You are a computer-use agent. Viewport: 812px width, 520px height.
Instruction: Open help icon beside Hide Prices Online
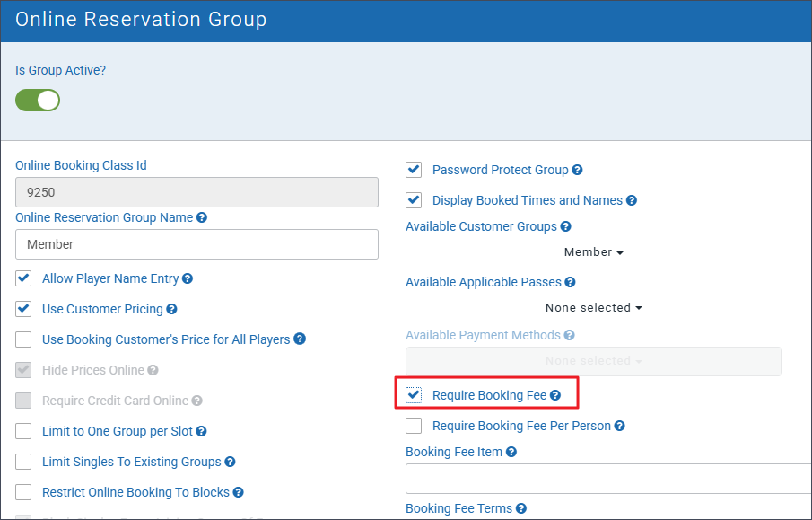[153, 370]
